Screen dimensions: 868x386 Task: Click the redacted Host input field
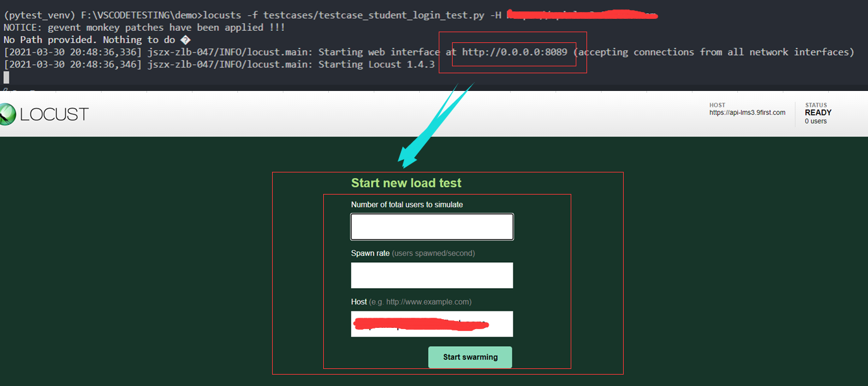(432, 323)
